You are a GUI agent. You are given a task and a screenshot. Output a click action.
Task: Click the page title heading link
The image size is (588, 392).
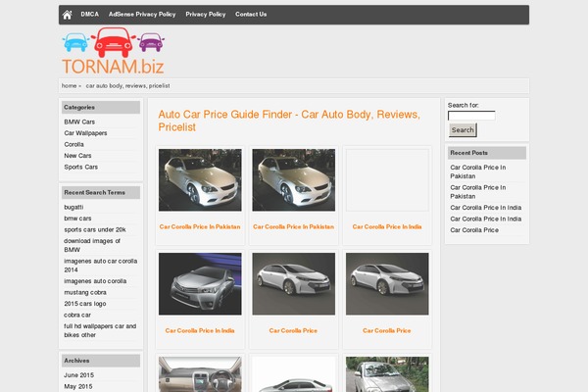point(289,121)
